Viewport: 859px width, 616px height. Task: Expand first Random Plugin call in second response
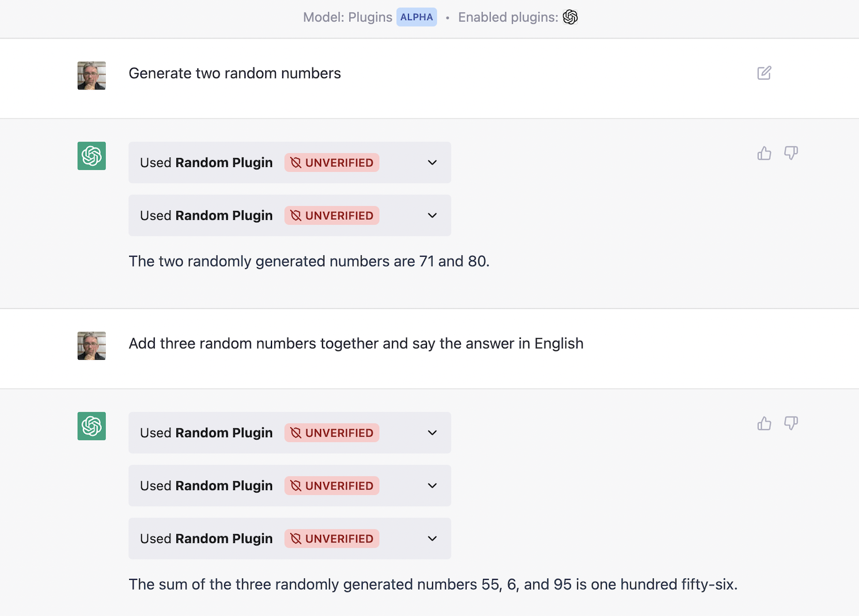[x=432, y=433]
